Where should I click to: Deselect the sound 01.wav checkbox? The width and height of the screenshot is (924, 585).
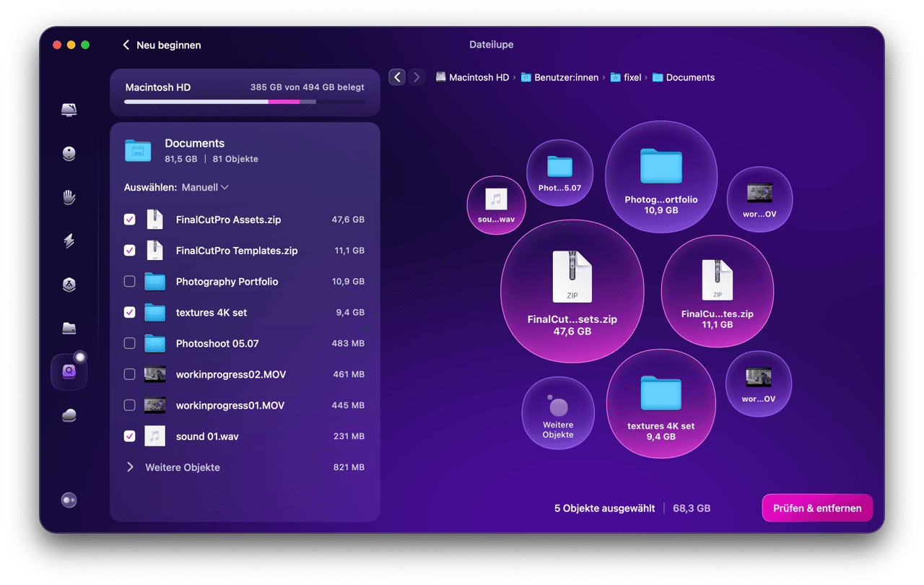(x=130, y=436)
